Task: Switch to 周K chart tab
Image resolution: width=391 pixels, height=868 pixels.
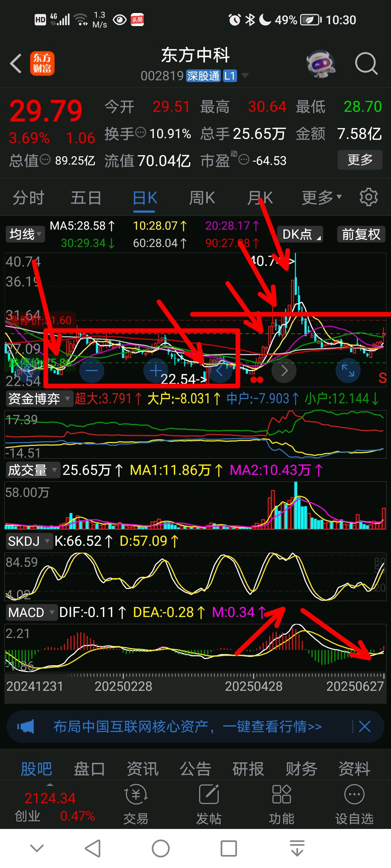Action: click(202, 198)
